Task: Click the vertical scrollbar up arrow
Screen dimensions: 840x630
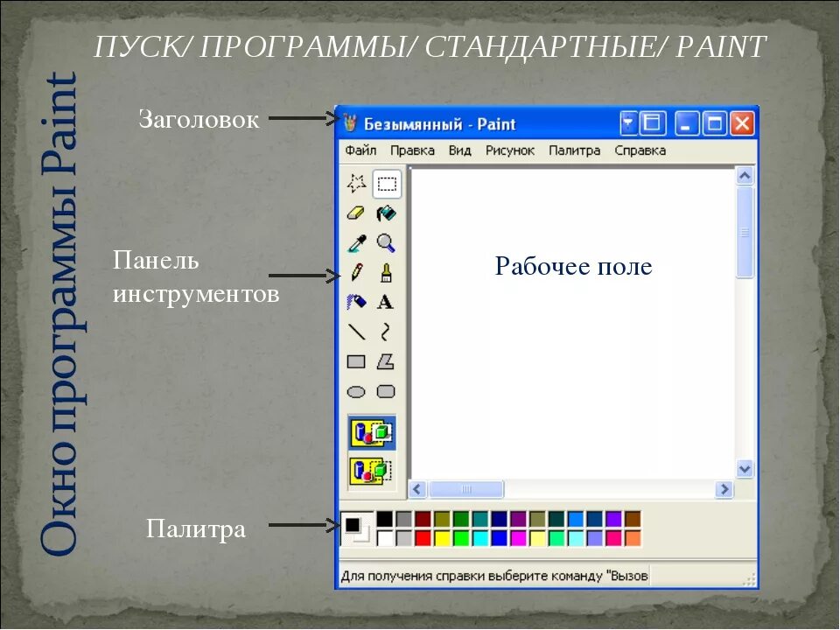Action: (x=745, y=176)
